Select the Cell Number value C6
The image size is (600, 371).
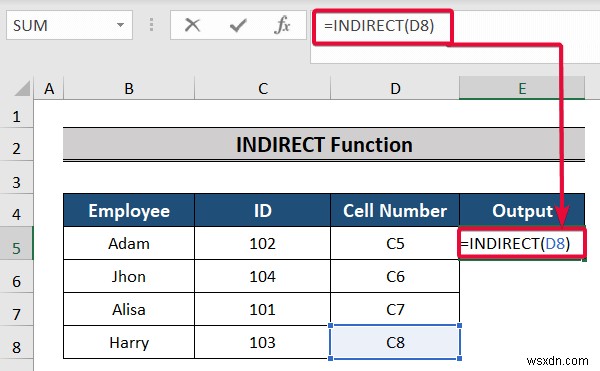click(395, 276)
